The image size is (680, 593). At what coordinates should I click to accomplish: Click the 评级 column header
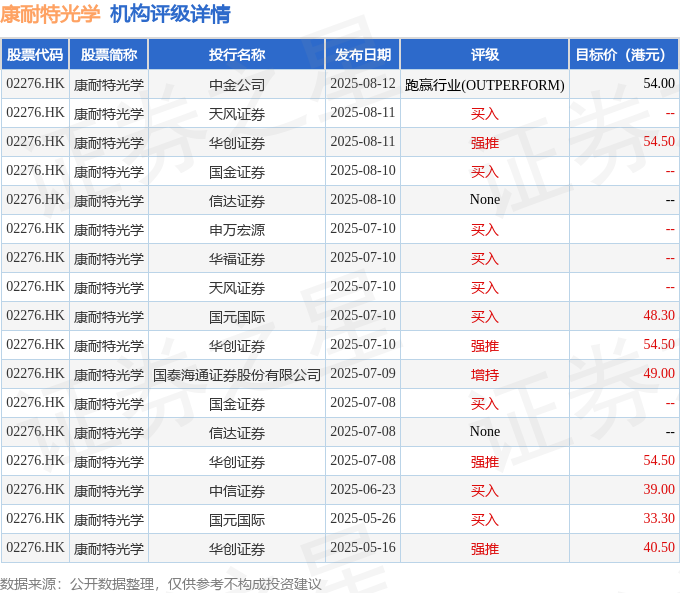(484, 55)
